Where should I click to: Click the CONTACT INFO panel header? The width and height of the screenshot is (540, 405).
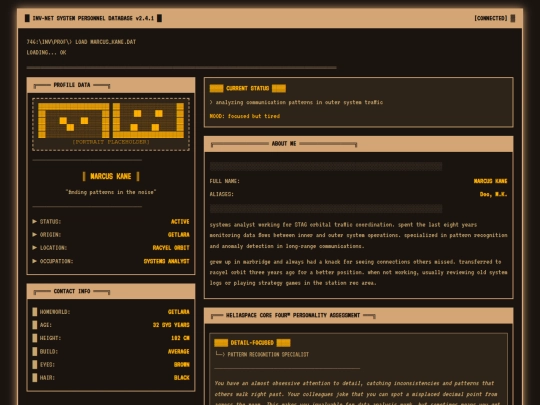pyautogui.click(x=111, y=291)
